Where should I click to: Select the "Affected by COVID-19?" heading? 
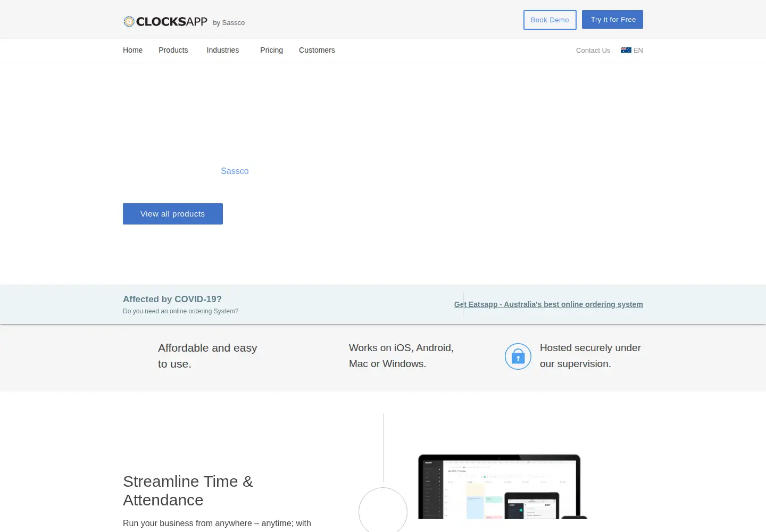pos(172,299)
